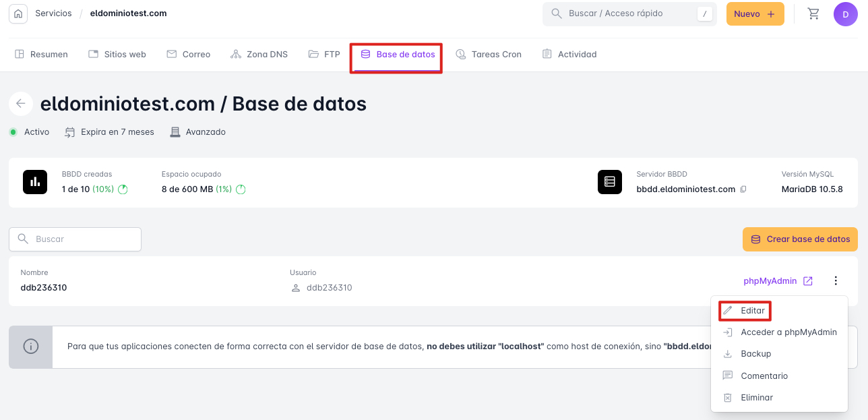Click the Nuevo button
The width and height of the screenshot is (868, 420).
pos(755,14)
